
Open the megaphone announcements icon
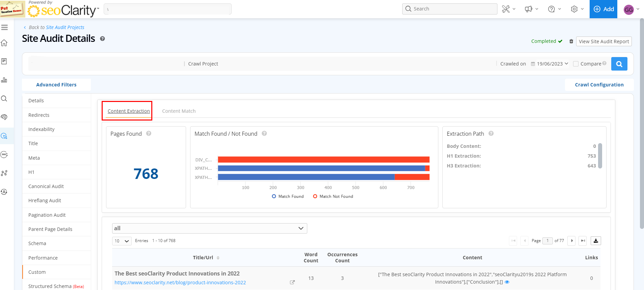(529, 9)
